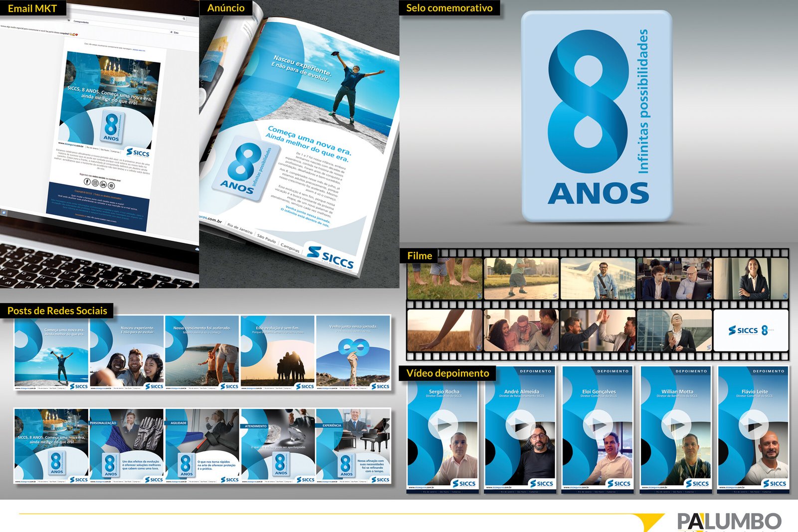Click the email search field magnifier
This screenshot has height=532, width=798.
184,19
